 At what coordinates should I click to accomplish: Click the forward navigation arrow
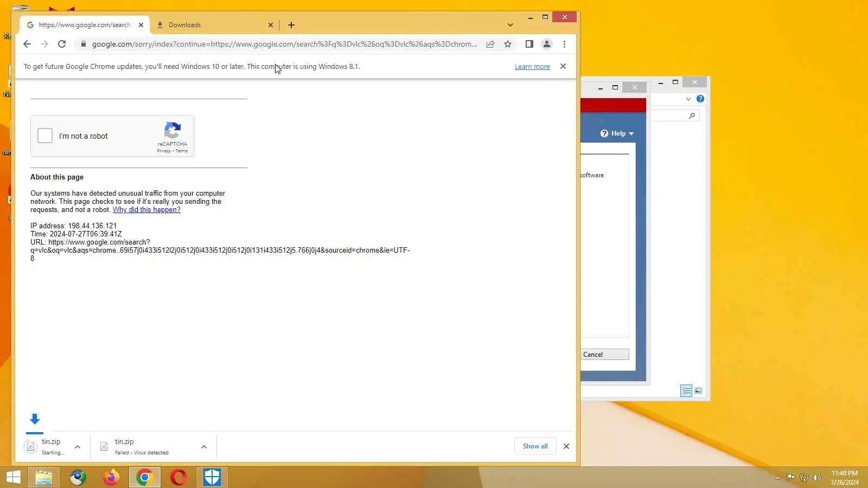[44, 44]
